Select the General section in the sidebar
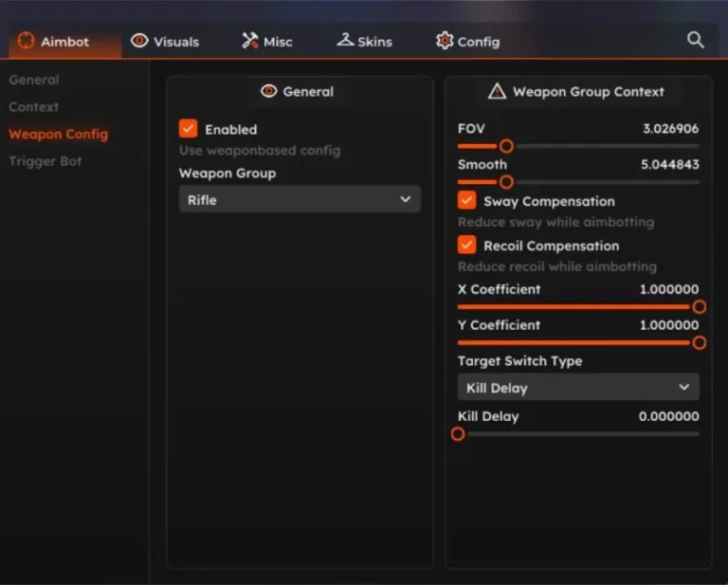Viewport: 728px width, 585px height. [34, 81]
